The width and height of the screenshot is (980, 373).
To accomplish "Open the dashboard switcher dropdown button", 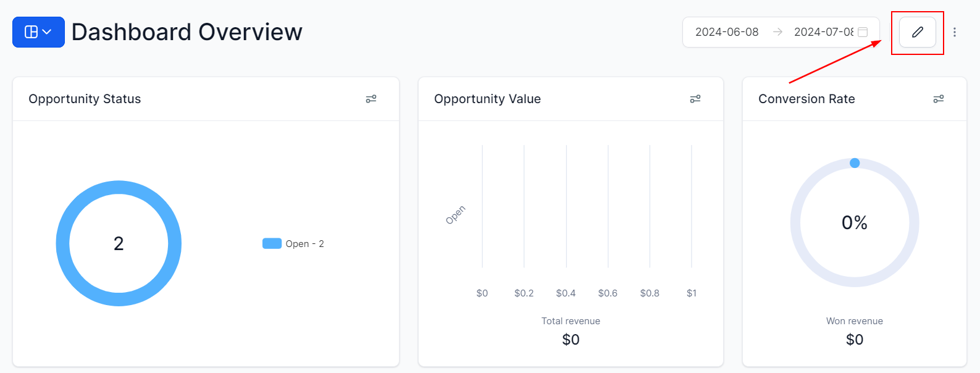I will (x=38, y=32).
